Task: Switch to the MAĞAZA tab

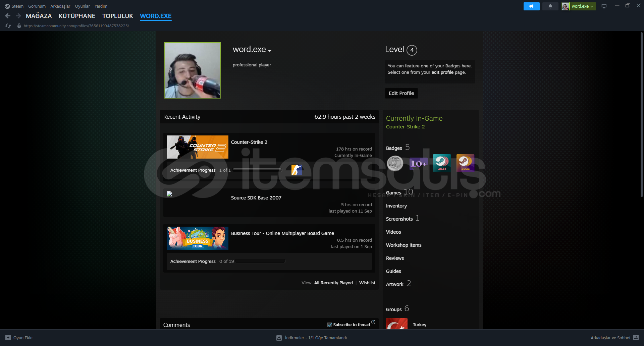Action: tap(39, 16)
